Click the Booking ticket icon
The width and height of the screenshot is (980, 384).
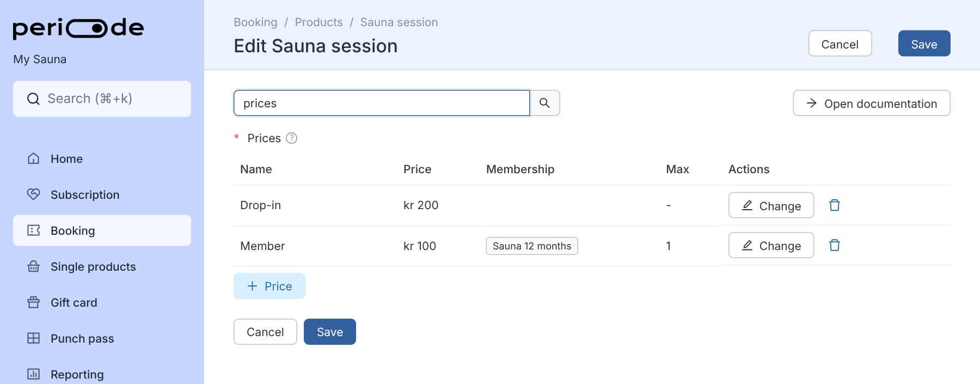pyautogui.click(x=34, y=230)
